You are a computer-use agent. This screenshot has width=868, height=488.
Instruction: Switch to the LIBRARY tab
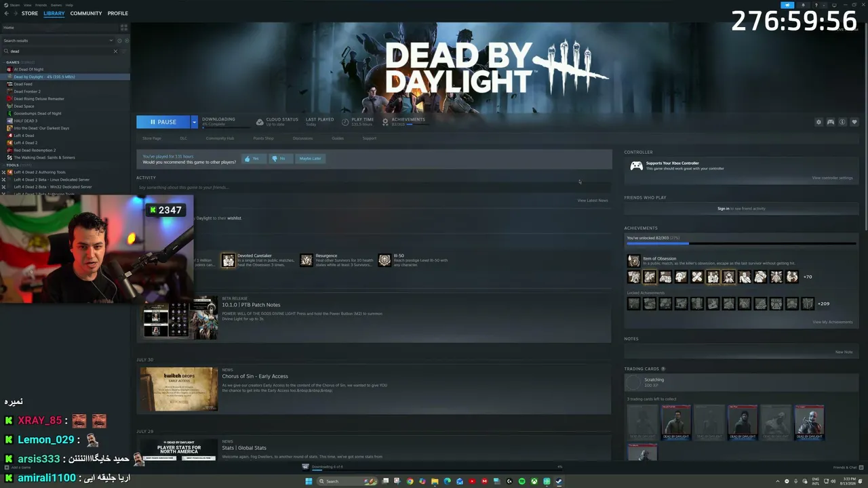[x=54, y=14]
